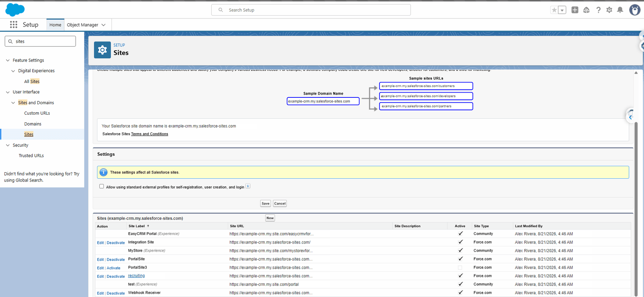Click the Quick Find box containing sites

point(40,41)
